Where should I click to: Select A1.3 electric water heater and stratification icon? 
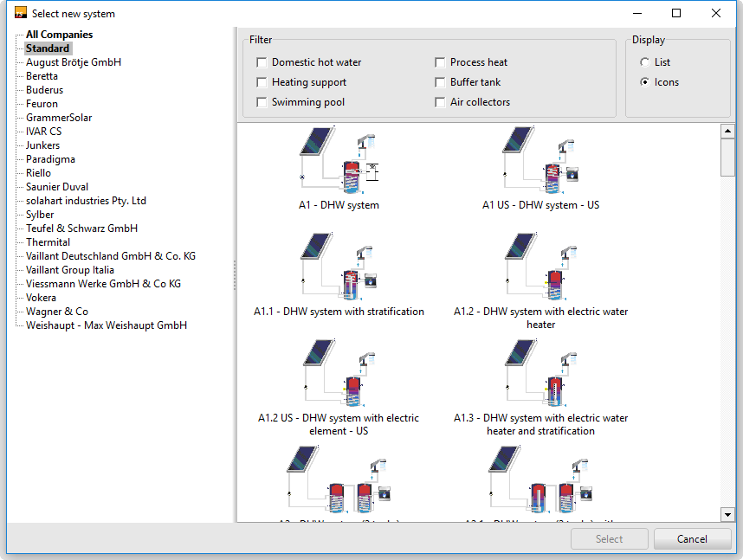tap(540, 373)
